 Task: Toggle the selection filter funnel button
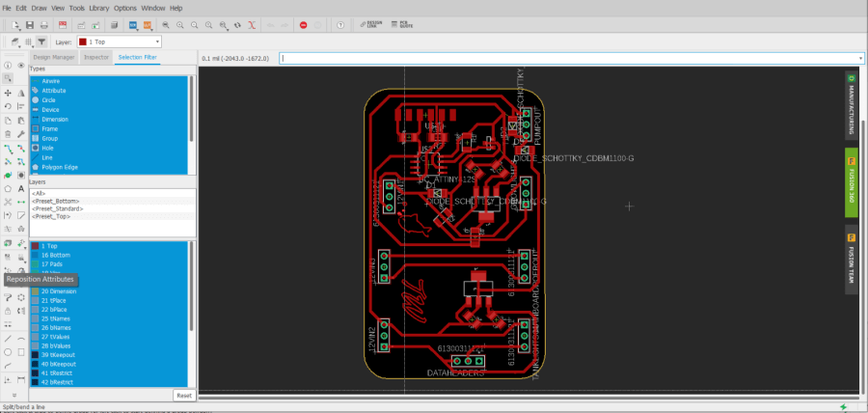[x=41, y=41]
